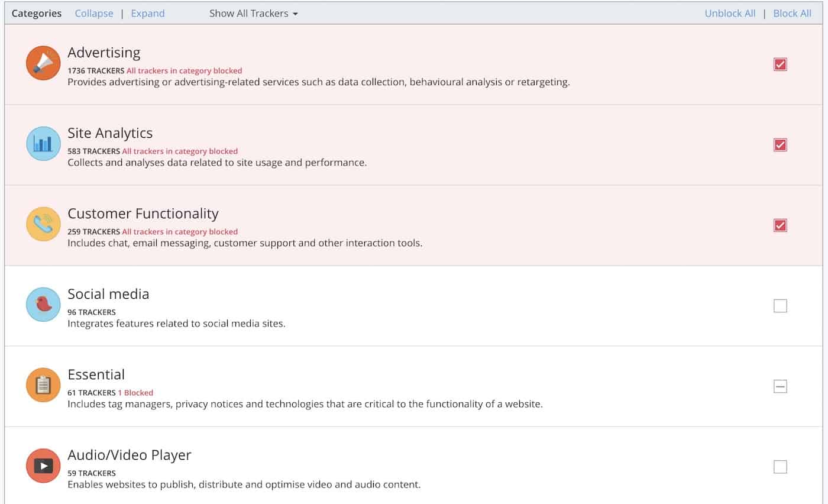Expand the Audio/Video Player category title
Viewport: 828px width, 504px height.
click(x=130, y=455)
